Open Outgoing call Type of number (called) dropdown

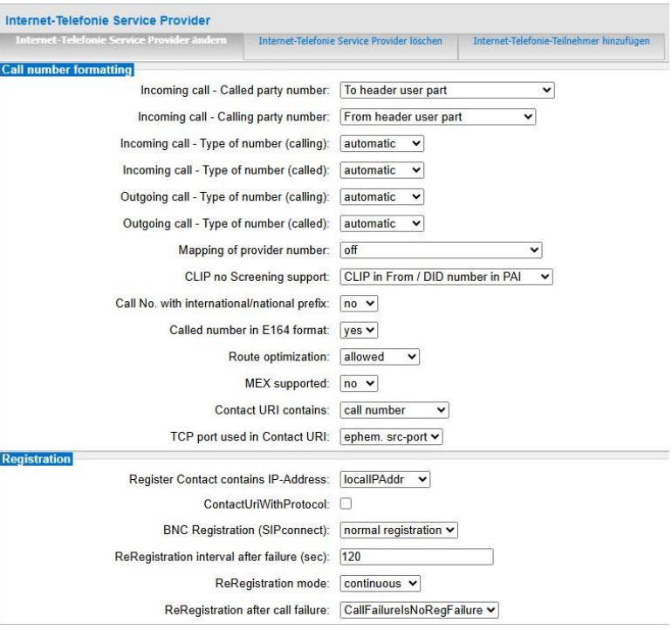tap(381, 223)
